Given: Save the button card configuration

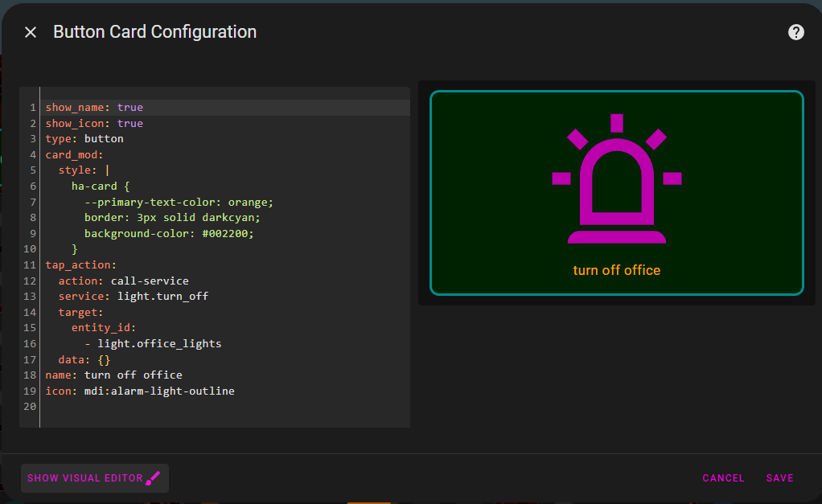Looking at the screenshot, I should pos(779,477).
